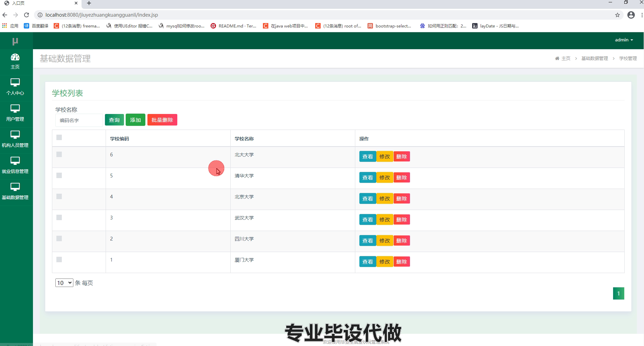This screenshot has width=644, height=346.
Task: Click 删除 for 清华大学
Action: 401,177
